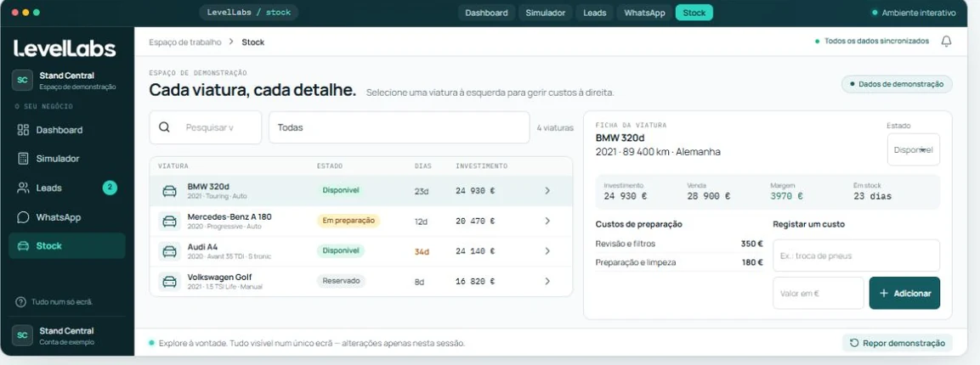Screen dimensions: 980x365
Task: Select the Stock tab in top bar
Action: 694,13
